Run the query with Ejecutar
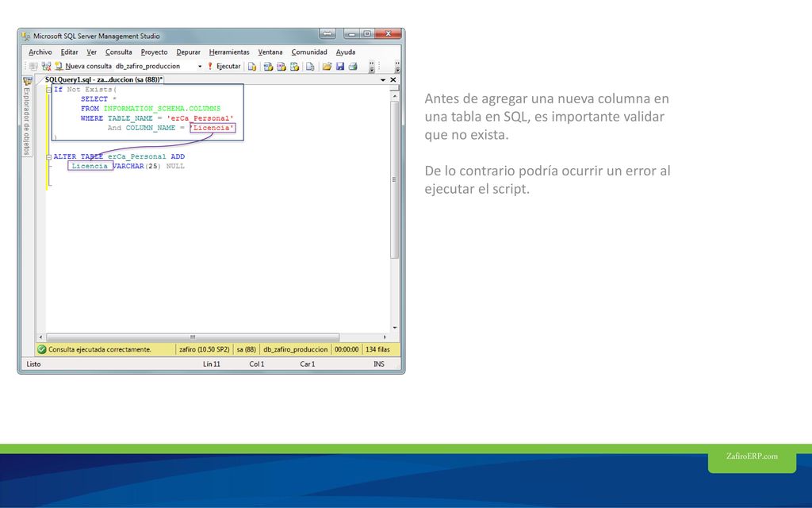 click(x=224, y=67)
